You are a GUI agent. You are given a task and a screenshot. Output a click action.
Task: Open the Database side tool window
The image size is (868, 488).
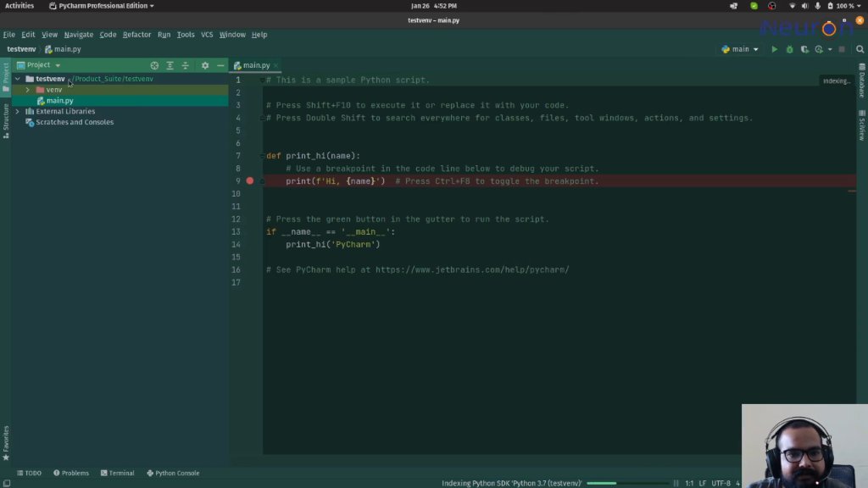pos(862,80)
